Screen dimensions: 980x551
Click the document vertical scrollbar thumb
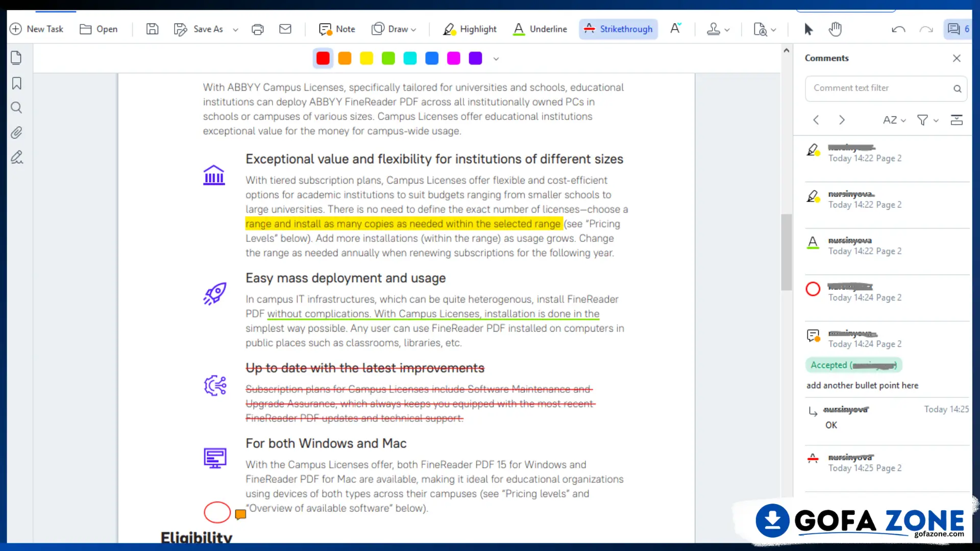coord(786,252)
